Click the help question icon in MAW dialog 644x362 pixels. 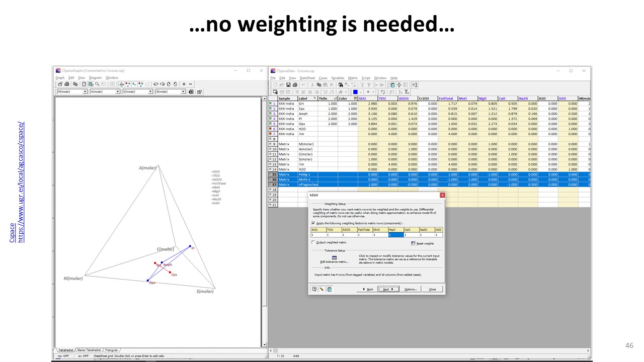(x=314, y=289)
